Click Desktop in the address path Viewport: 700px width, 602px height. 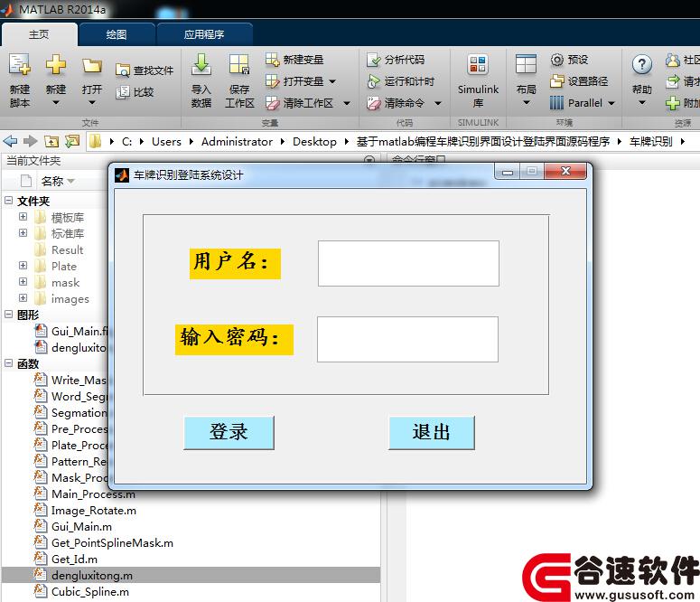[x=314, y=142]
